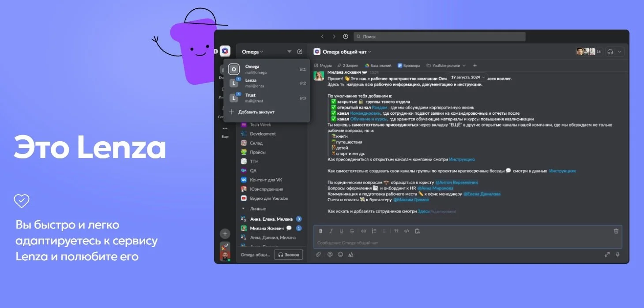The width and height of the screenshot is (644, 308).
Task: Open the 2 Закреп pinned tab
Action: (347, 65)
